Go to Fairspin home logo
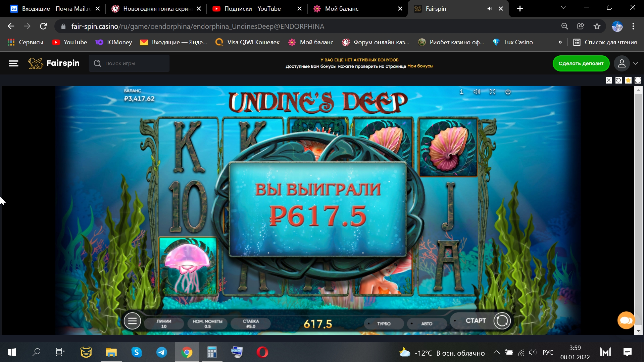This screenshot has width=644, height=362. tap(54, 63)
